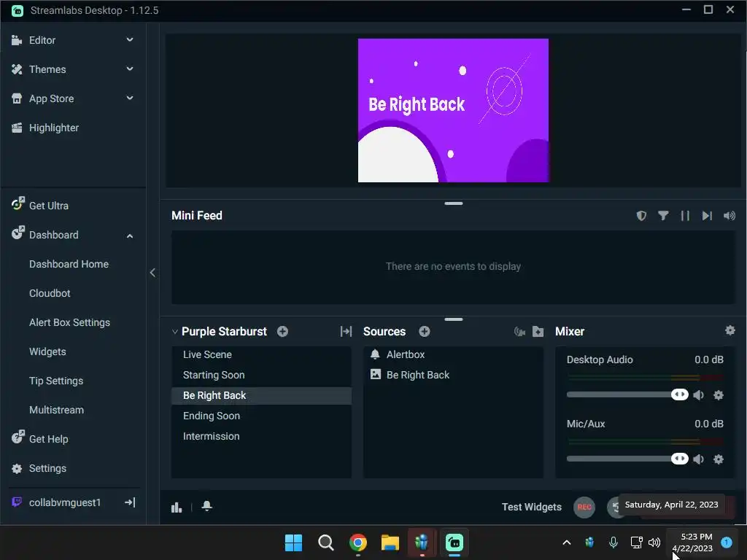
Task: Select the Live Scene scene
Action: pyautogui.click(x=261, y=355)
